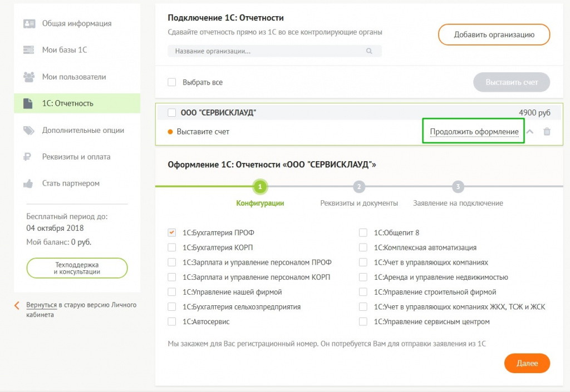Click step 1 Конфигурации marker
This screenshot has width=570, height=392.
pos(260,187)
